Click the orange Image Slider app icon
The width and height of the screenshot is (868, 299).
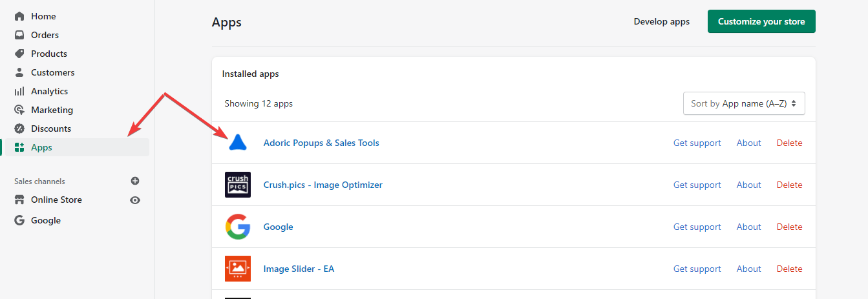(238, 269)
